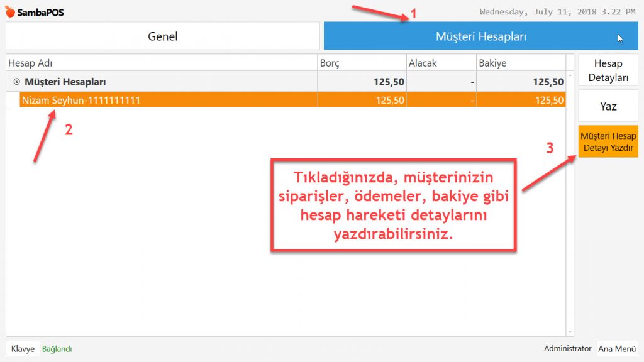Click Müşteri Hesap Detayı Yazdır
644x362 pixels.
pyautogui.click(x=608, y=142)
